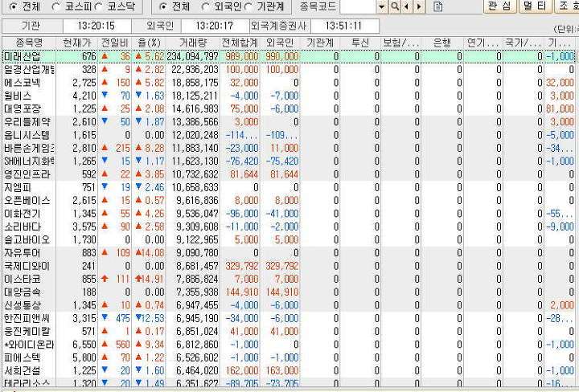
Task: Select the 윌비스 stock name
Action: (18, 96)
